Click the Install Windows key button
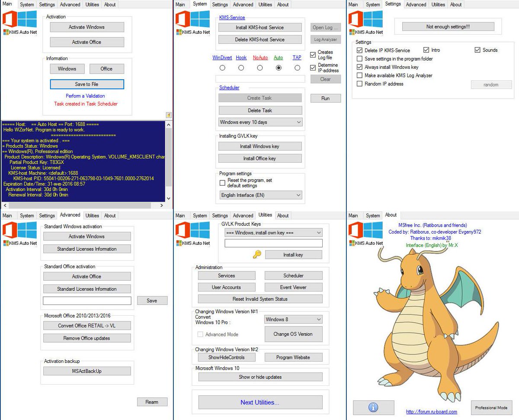Image resolution: width=519 pixels, height=420 pixels. tap(260, 146)
